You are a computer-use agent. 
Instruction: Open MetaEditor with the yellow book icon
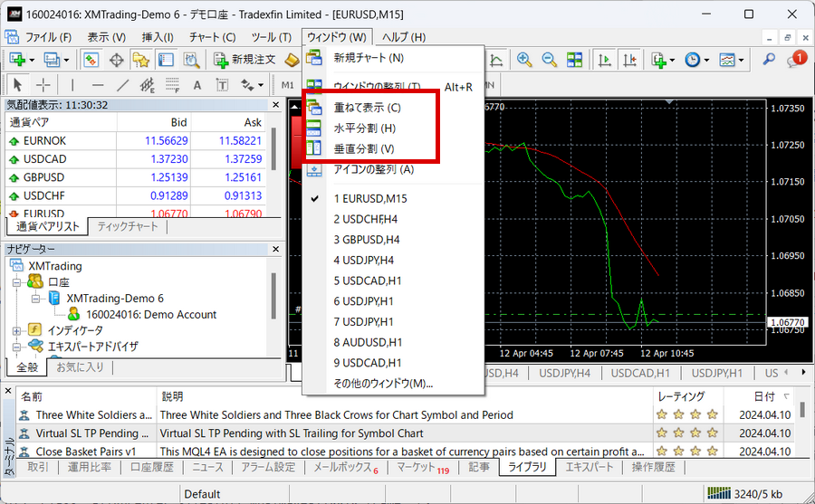292,60
